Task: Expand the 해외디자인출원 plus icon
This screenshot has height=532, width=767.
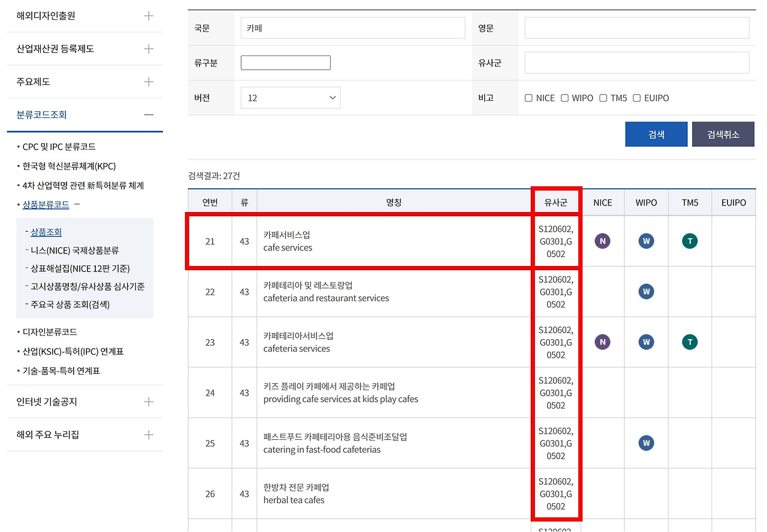Action: tap(149, 16)
